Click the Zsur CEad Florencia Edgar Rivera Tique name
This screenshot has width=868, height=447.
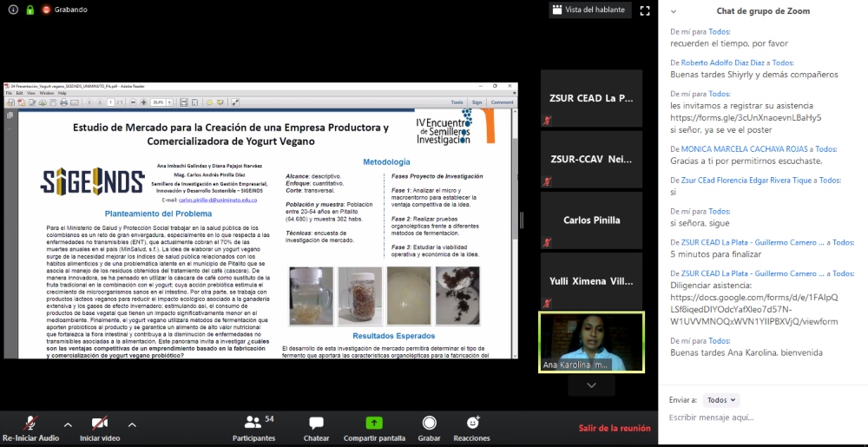pyautogui.click(x=746, y=180)
